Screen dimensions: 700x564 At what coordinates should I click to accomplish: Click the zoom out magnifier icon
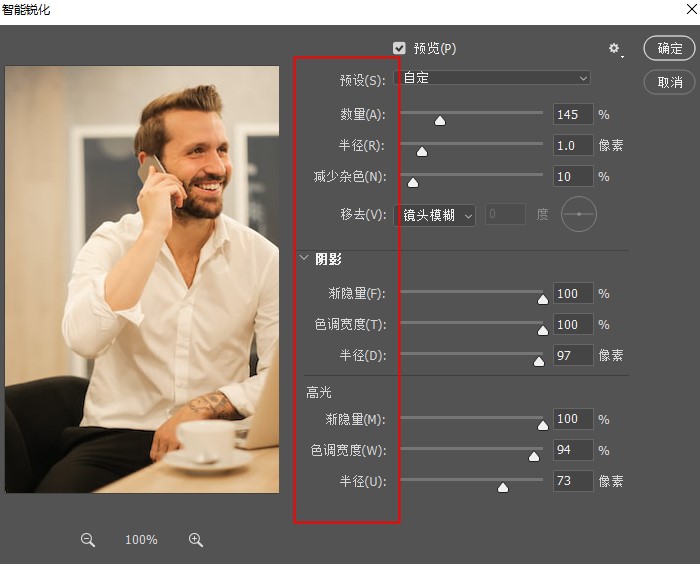88,540
